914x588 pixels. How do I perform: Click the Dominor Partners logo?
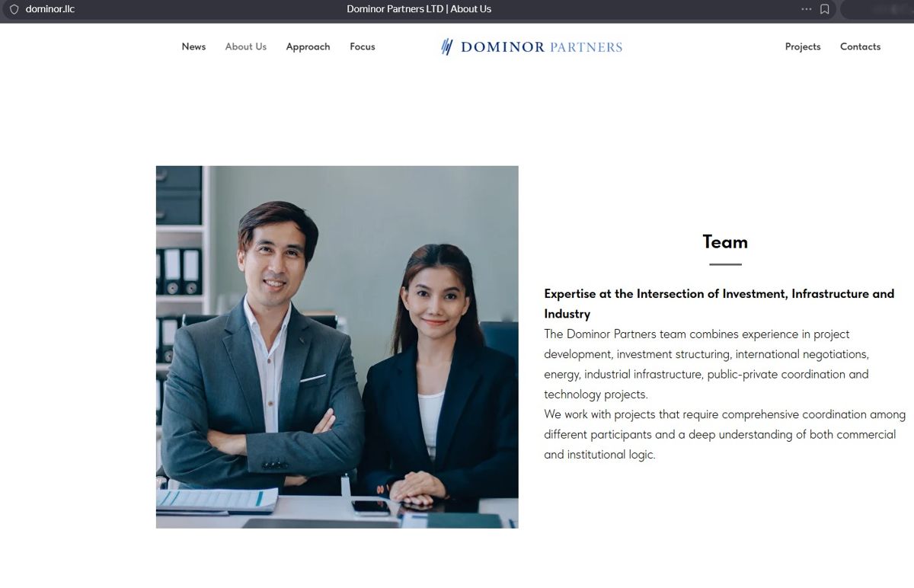pos(532,46)
